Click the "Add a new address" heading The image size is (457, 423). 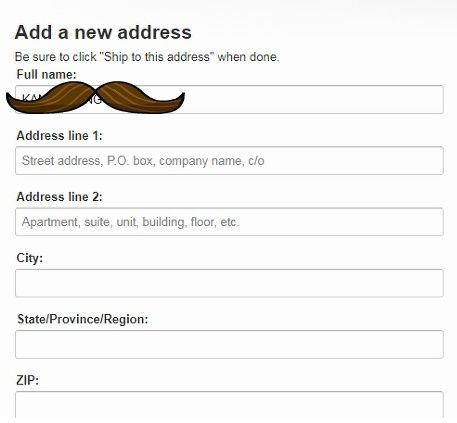click(103, 32)
